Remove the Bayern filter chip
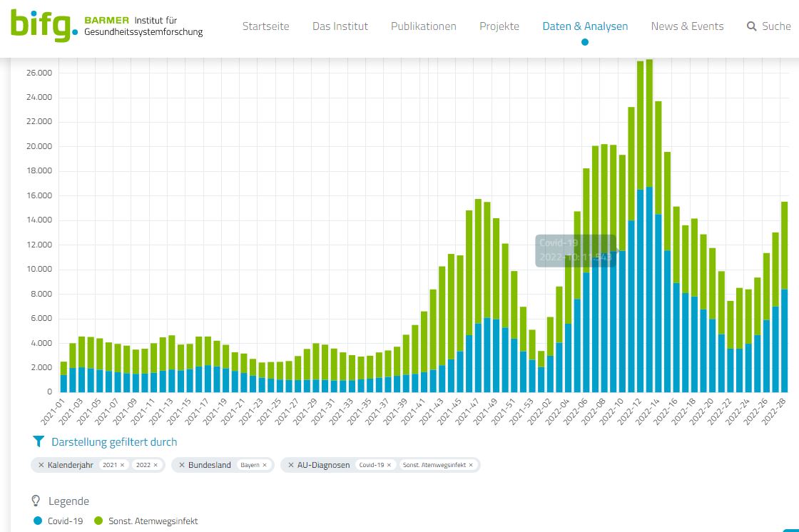Viewport: 799px width, 532px height. coord(265,465)
